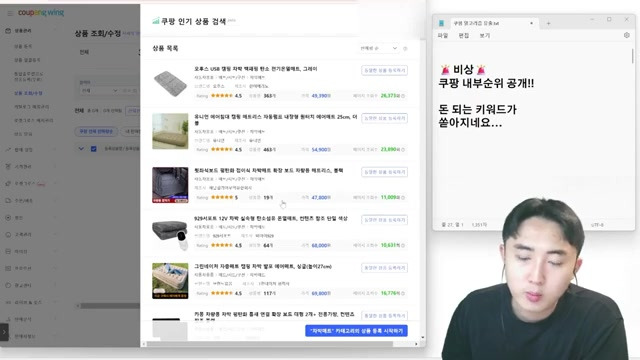
Task: Close the Notepad file tab with its x
Action: [531, 24]
